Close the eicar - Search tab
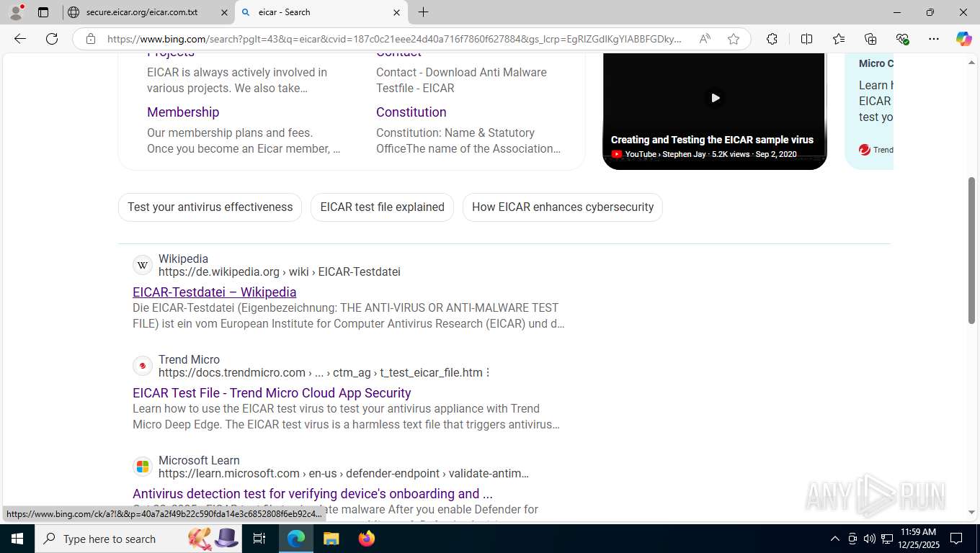 (396, 12)
